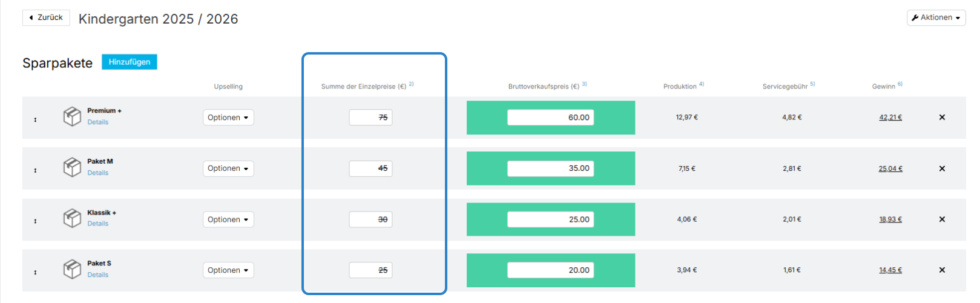
Task: Click the Premium + package box icon
Action: tap(72, 116)
